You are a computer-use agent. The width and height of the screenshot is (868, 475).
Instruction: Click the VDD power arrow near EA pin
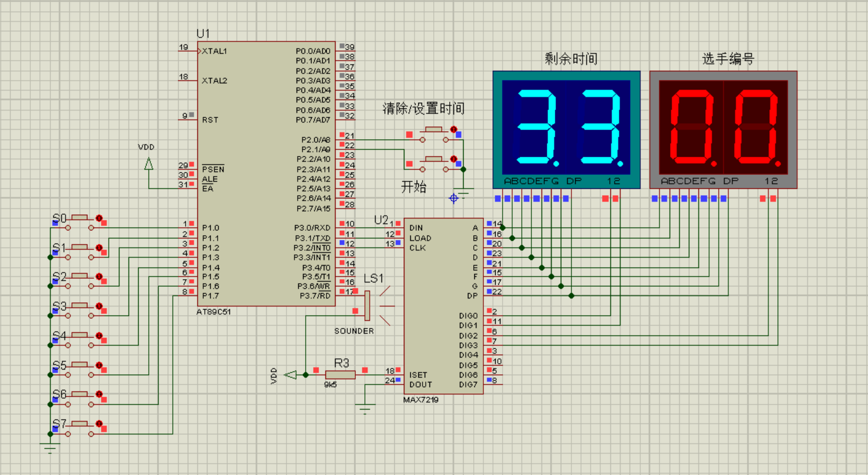click(149, 164)
